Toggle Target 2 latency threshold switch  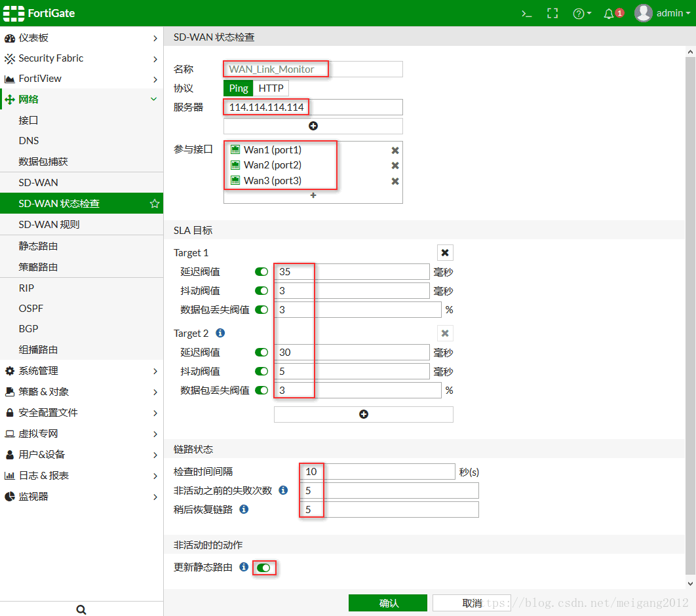(261, 353)
